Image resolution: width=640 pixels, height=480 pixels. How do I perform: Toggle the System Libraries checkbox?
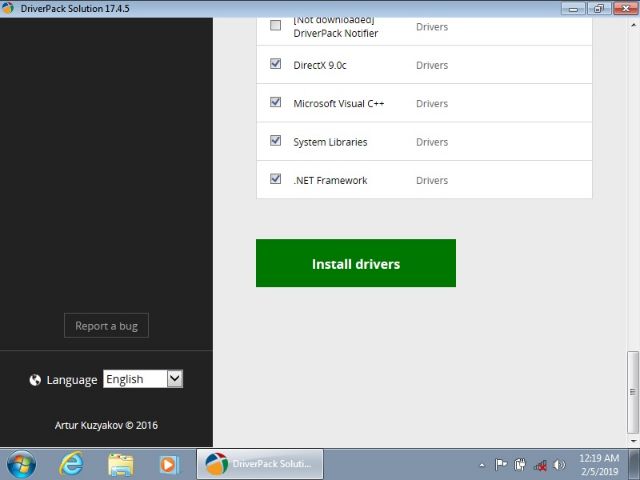(276, 141)
